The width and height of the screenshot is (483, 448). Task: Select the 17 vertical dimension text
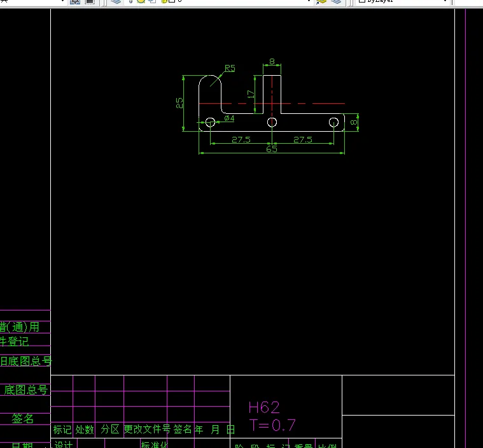pyautogui.click(x=251, y=94)
